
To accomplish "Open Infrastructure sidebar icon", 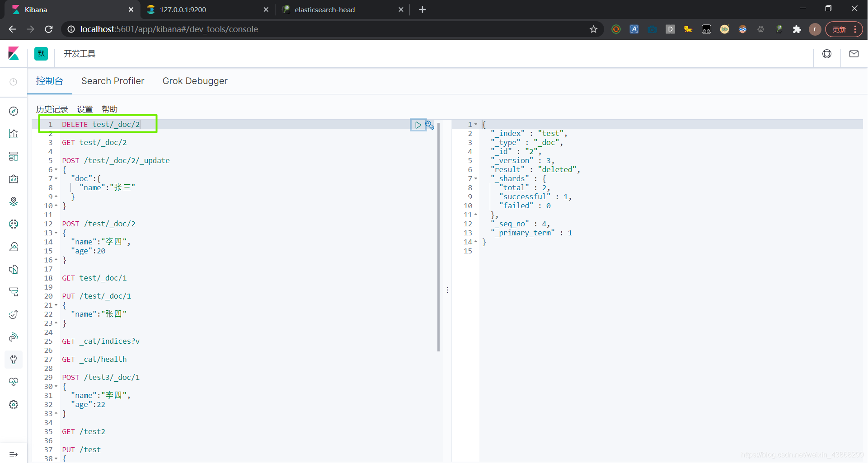I will click(14, 247).
